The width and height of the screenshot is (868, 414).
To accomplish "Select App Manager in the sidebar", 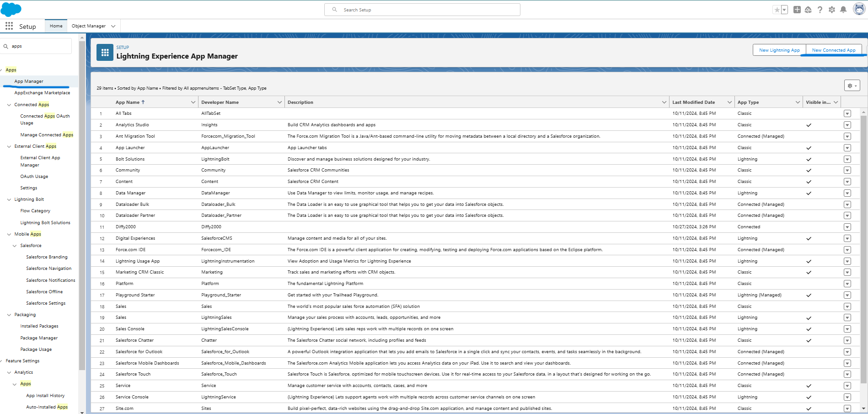I will [x=29, y=81].
